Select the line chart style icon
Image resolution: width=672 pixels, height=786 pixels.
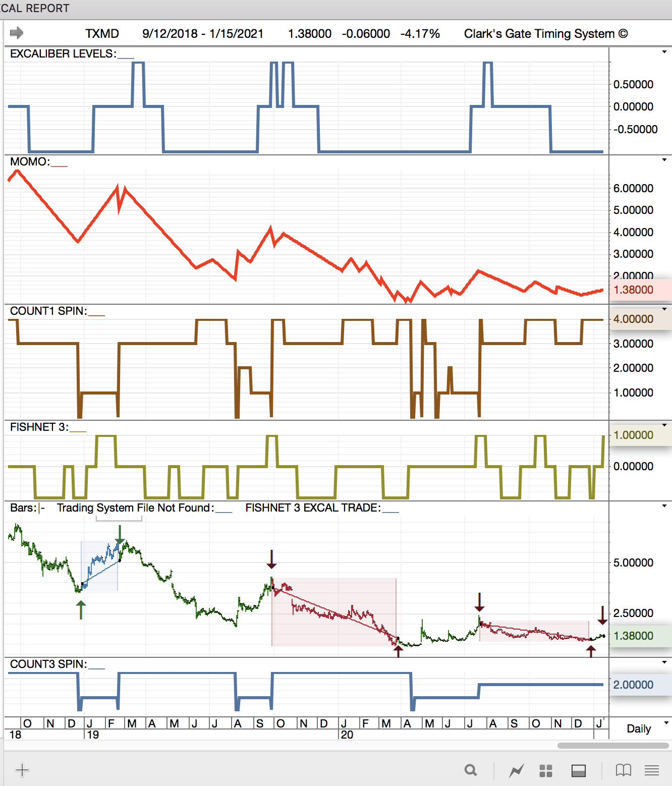517,770
